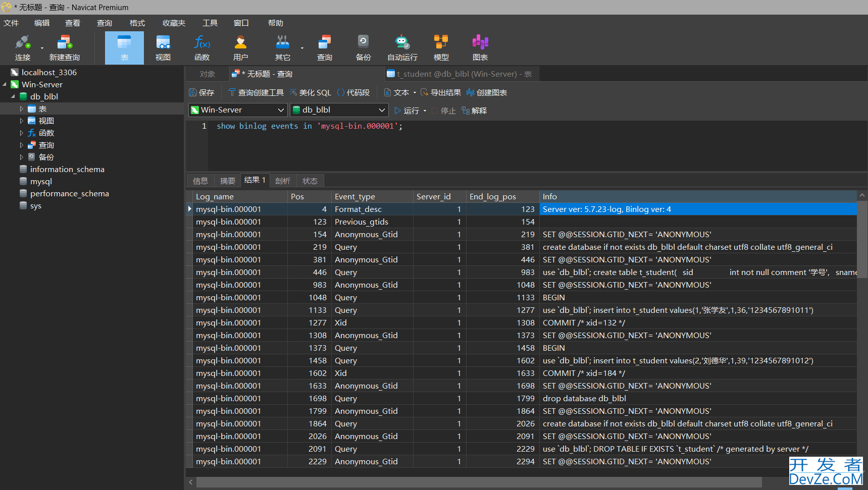
Task: Switch to the 信息 results tab
Action: [200, 181]
